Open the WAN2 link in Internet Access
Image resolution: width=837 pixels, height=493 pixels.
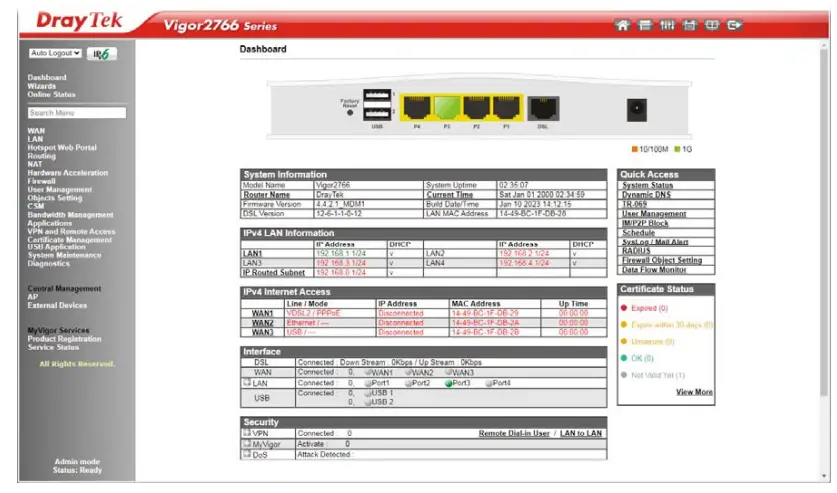click(262, 323)
